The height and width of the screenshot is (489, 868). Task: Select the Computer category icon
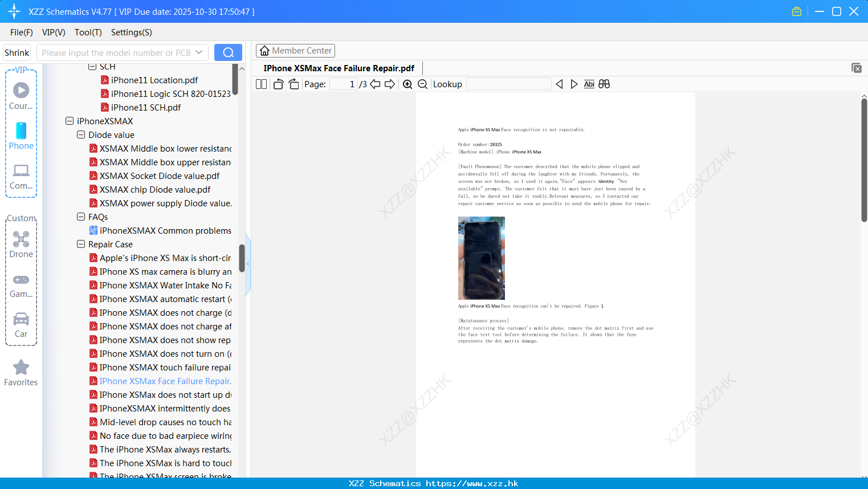[21, 176]
